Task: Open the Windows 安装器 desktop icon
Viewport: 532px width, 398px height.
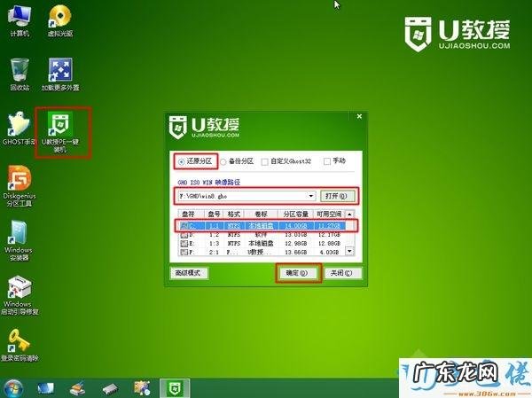Action: click(19, 240)
